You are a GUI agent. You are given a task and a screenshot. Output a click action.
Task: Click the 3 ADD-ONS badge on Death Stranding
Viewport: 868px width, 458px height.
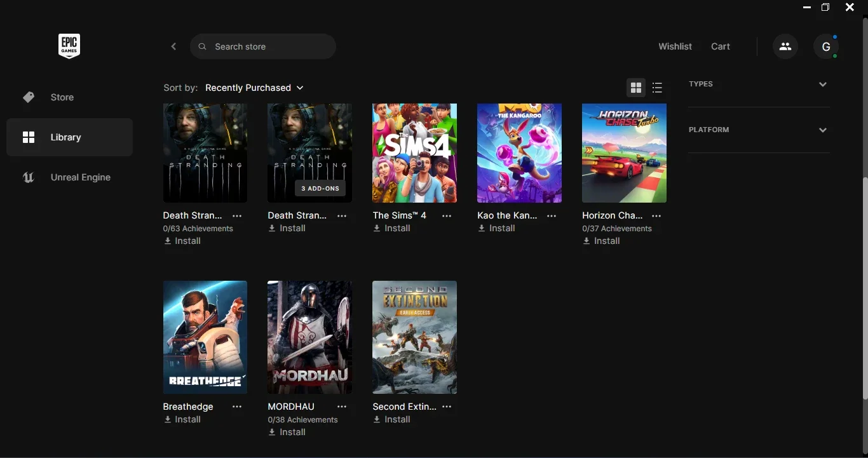click(321, 189)
